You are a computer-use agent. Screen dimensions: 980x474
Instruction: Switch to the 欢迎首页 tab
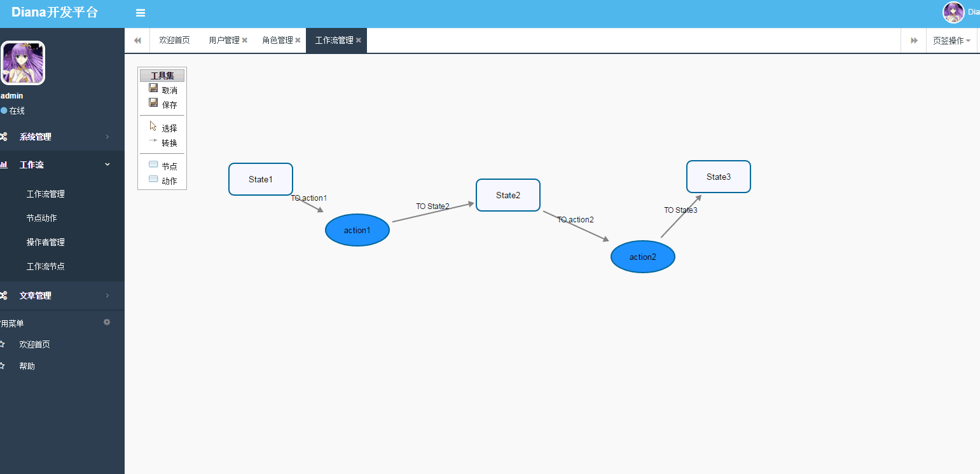(x=174, y=40)
